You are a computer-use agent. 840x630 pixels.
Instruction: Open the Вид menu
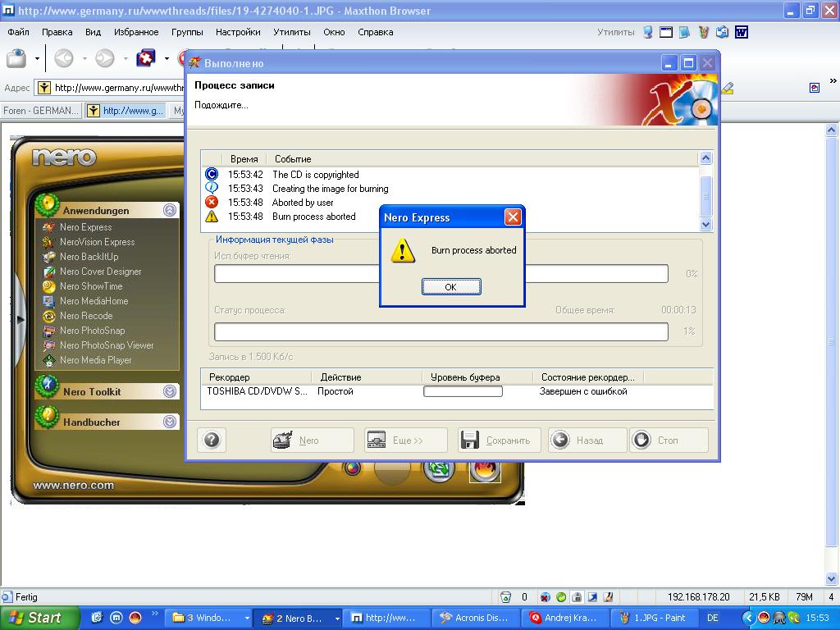(93, 32)
